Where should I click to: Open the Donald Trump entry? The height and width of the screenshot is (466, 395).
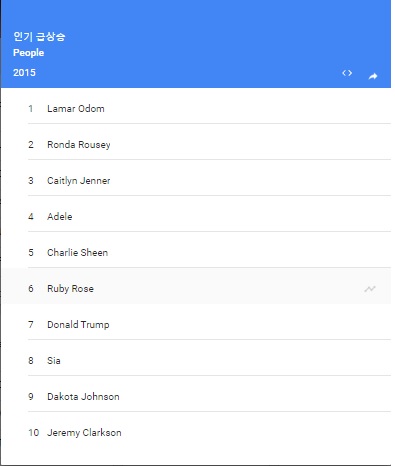pyautogui.click(x=196, y=325)
